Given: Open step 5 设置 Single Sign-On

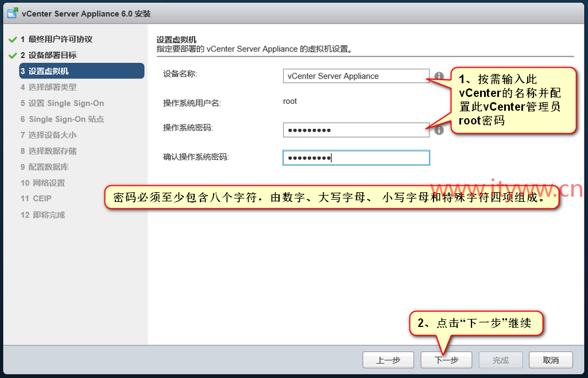Looking at the screenshot, I should (x=62, y=103).
